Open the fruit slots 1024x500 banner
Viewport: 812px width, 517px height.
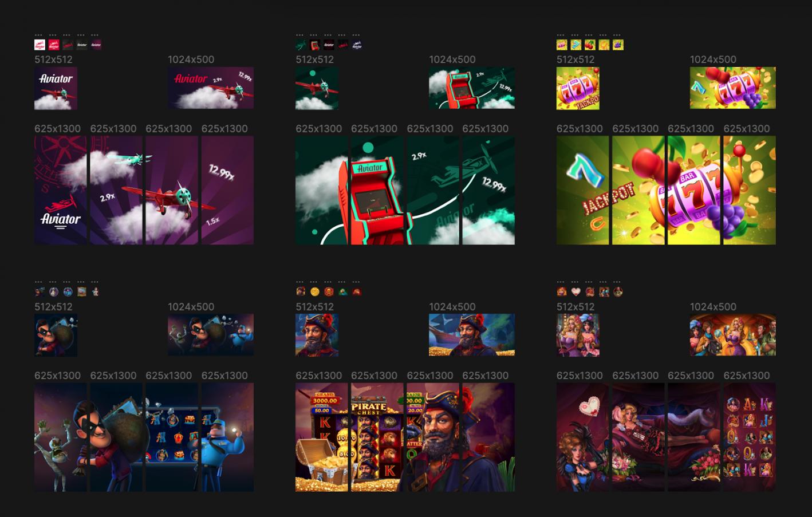coord(733,88)
